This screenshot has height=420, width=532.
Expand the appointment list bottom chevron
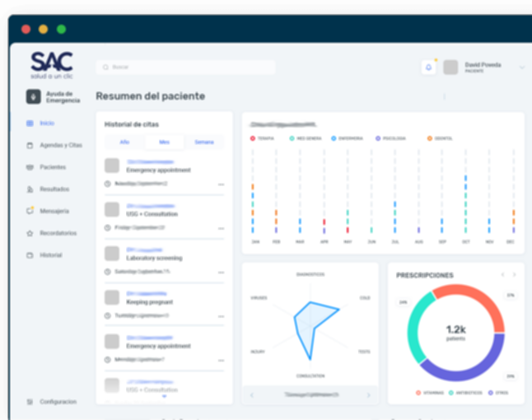pyautogui.click(x=164, y=396)
